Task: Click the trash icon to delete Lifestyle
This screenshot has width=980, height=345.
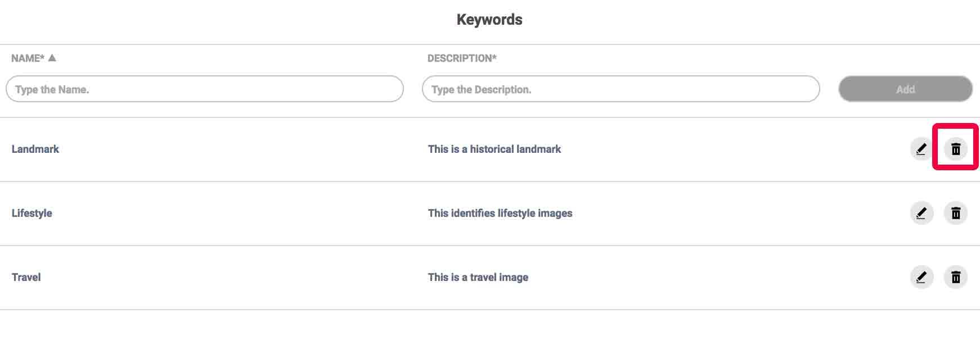Action: click(956, 213)
